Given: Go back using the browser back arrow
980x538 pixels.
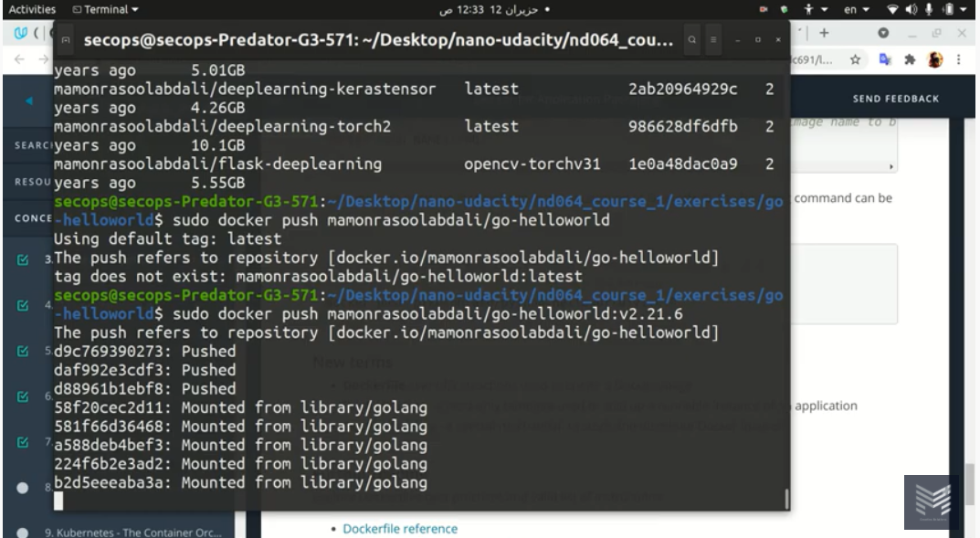Looking at the screenshot, I should [x=19, y=59].
